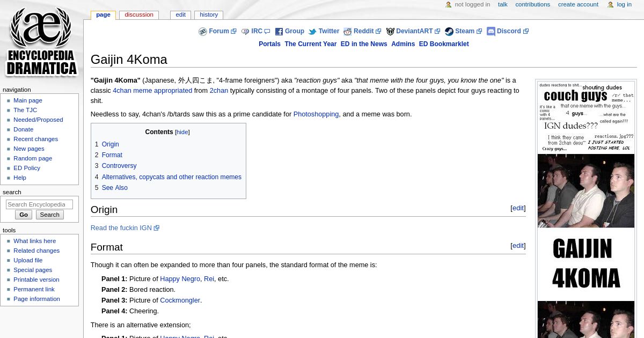This screenshot has height=338, width=644.
Task: Open 'ED Policy' link
Action: (27, 168)
